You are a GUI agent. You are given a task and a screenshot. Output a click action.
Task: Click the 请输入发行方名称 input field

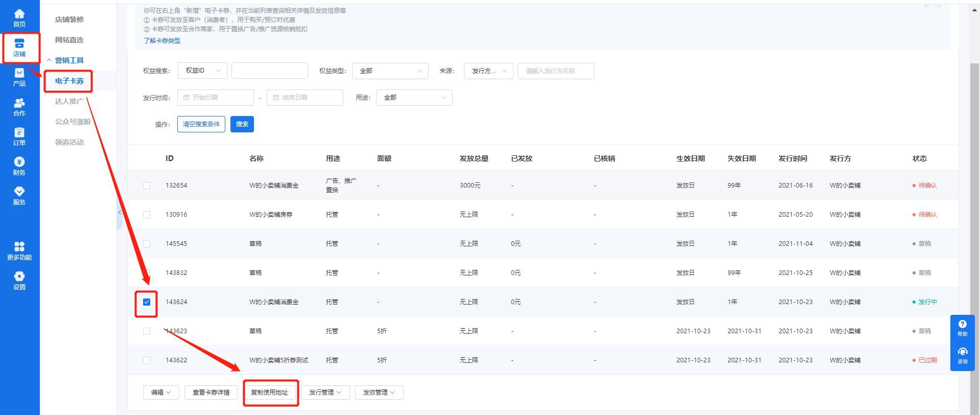[x=556, y=71]
